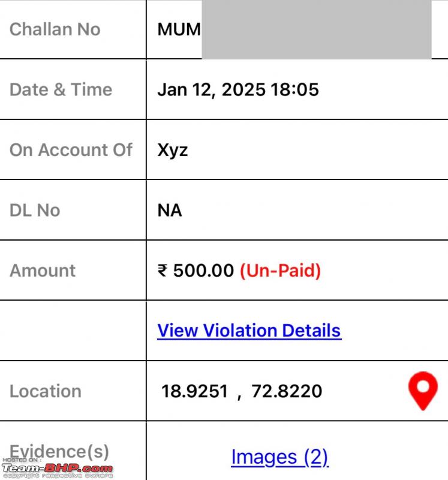Click the Location row label
Image resolution: width=448 pixels, height=480 pixels.
pos(46,391)
